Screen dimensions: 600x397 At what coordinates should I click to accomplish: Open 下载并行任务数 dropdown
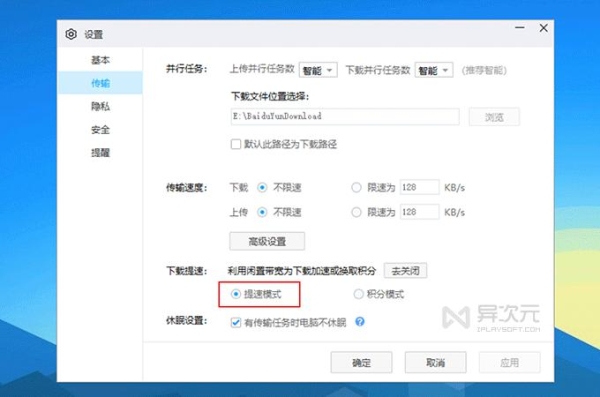tap(434, 70)
